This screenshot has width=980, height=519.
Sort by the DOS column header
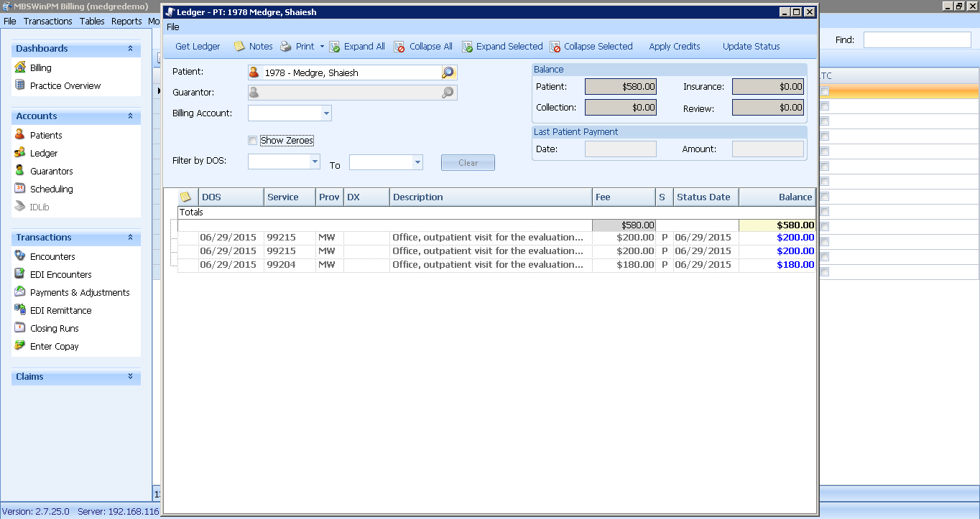tap(231, 197)
